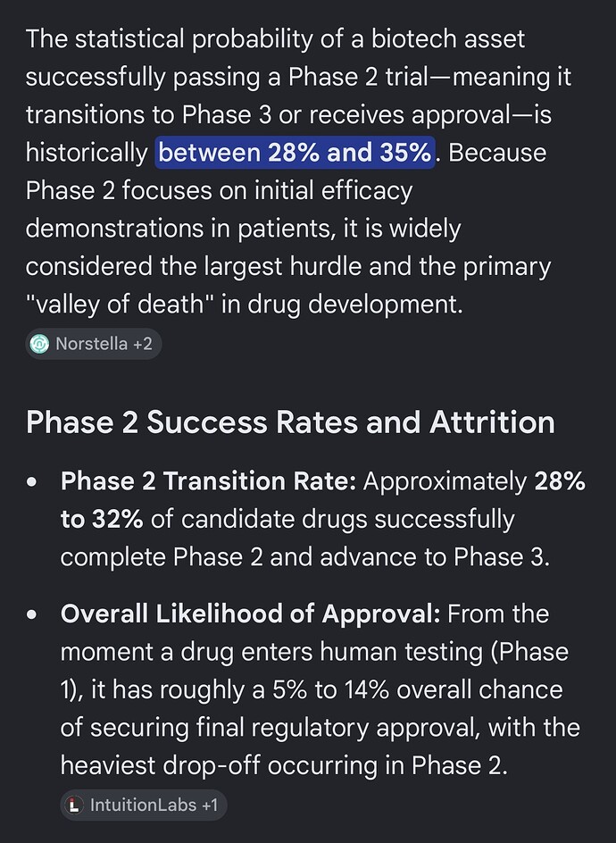Screen dimensions: 616x843
Task: Open the Norstella source citation chip
Action: tap(94, 344)
